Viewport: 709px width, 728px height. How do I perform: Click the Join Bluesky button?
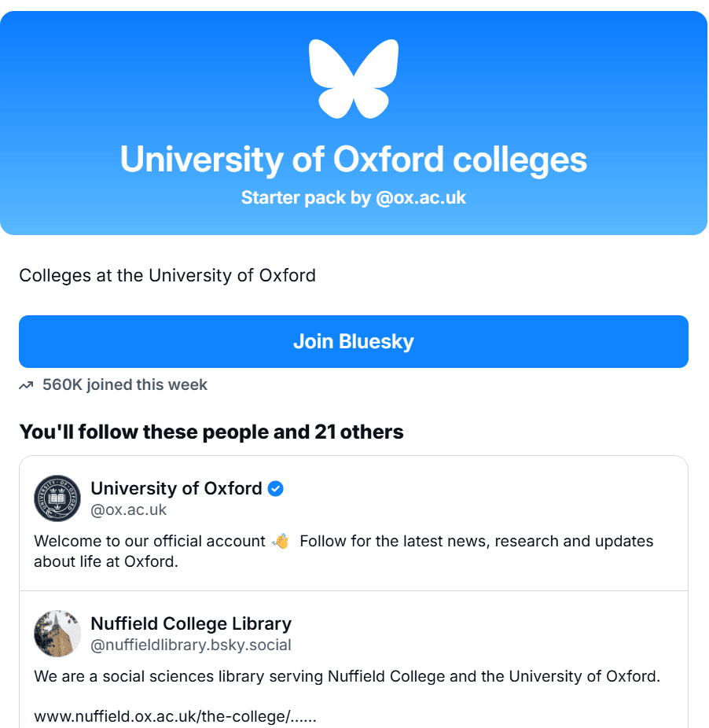(354, 342)
